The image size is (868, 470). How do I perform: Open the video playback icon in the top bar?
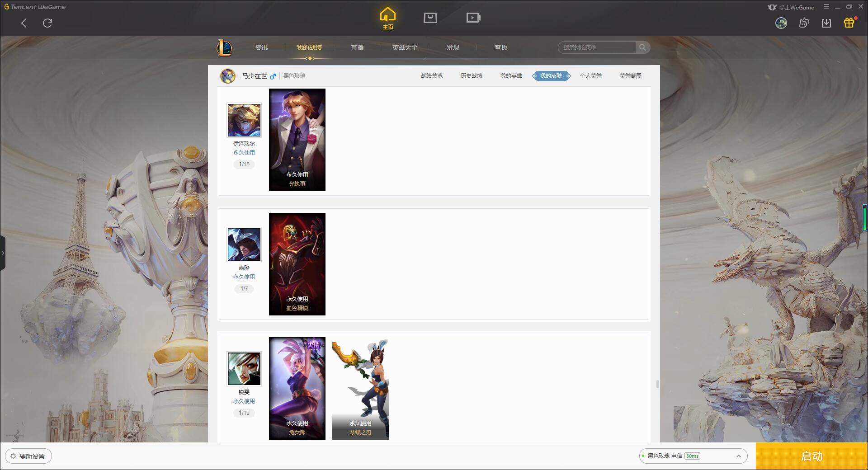point(473,18)
